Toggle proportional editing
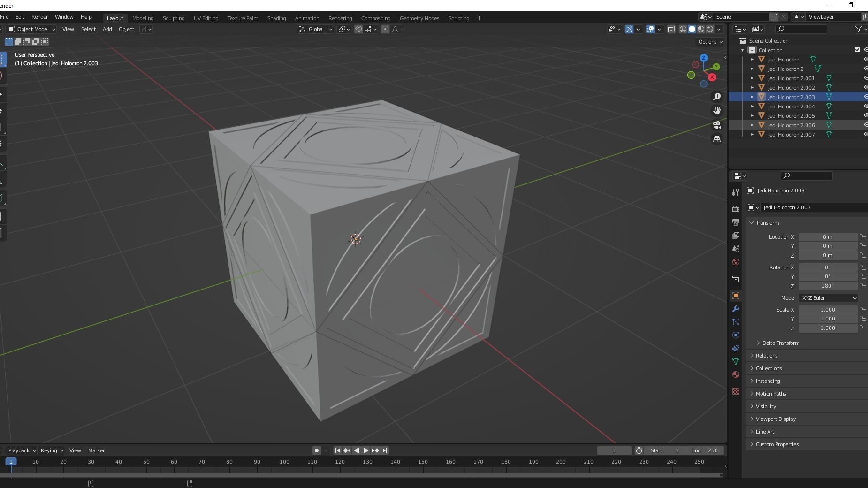 coord(385,29)
